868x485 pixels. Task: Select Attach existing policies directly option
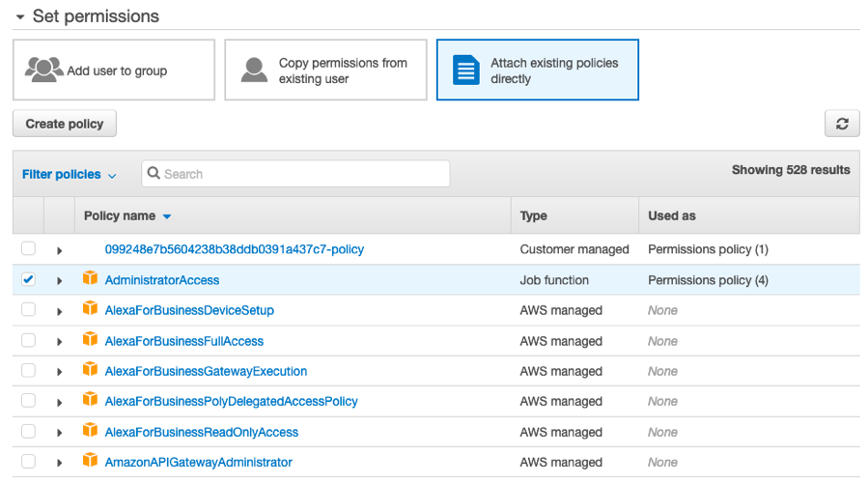(x=538, y=70)
